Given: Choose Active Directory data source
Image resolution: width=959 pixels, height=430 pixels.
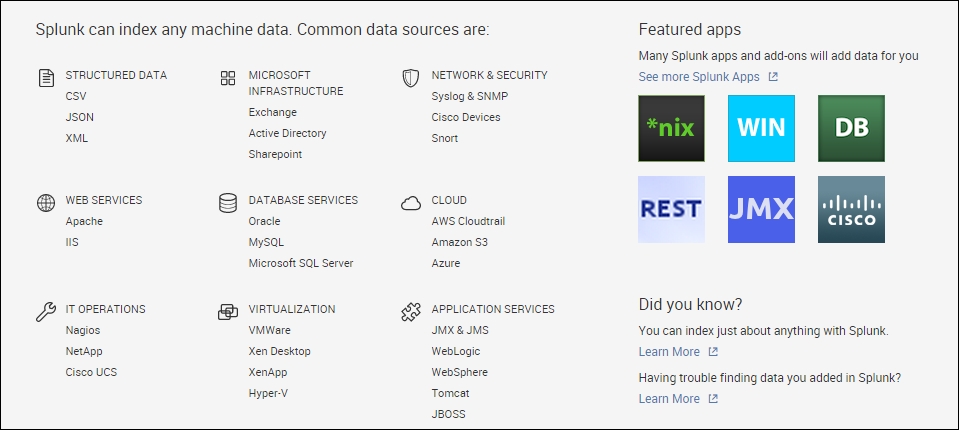Looking at the screenshot, I should (287, 133).
